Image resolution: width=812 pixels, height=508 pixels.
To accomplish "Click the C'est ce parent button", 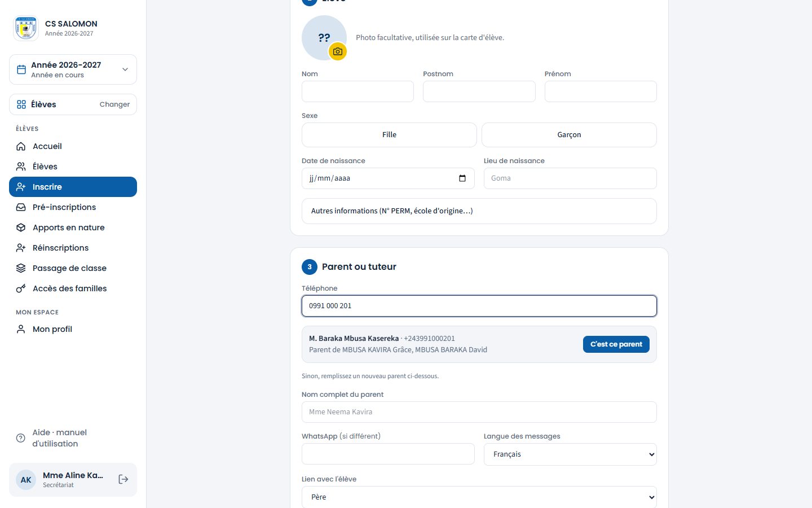I will point(616,344).
